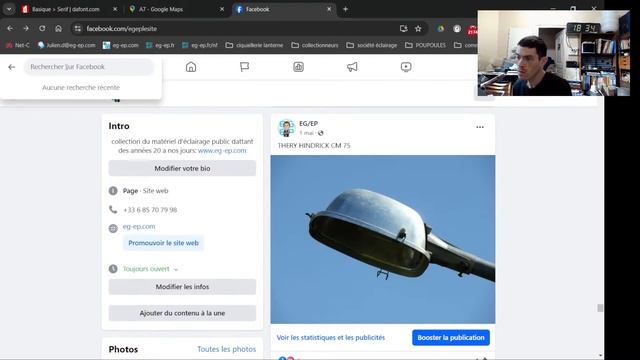This screenshot has height=360, width=640.
Task: Expand Toujours ouvert hours chevron
Action: tap(176, 269)
